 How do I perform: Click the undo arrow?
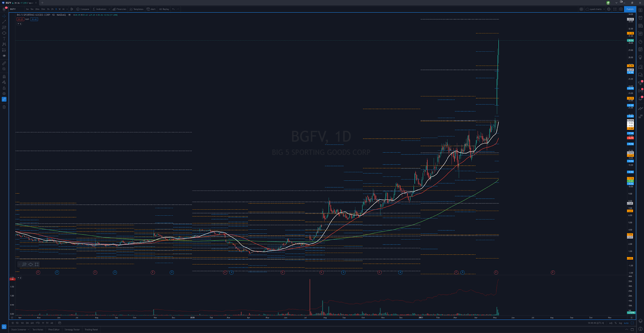[173, 9]
